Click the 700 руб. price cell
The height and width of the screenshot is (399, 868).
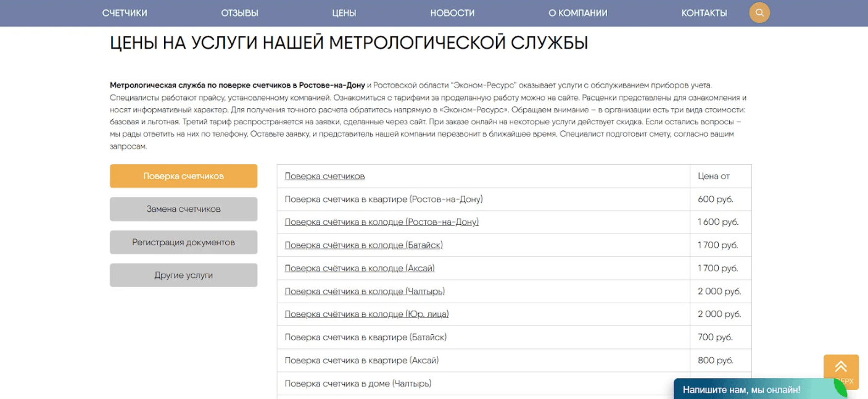tap(721, 337)
